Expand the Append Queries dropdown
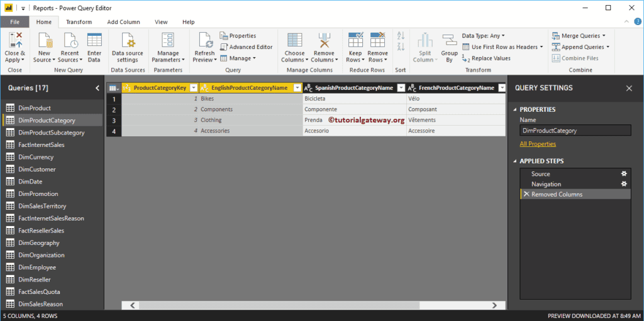 pyautogui.click(x=608, y=46)
